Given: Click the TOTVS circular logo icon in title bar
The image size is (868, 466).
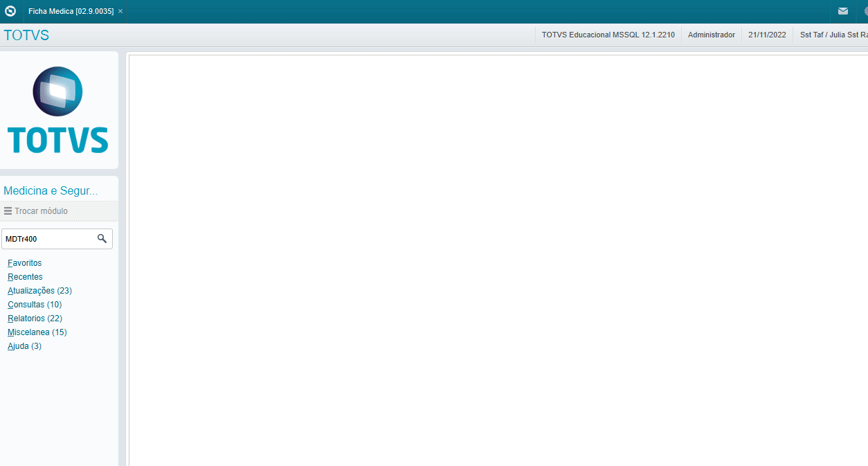Looking at the screenshot, I should tap(10, 11).
